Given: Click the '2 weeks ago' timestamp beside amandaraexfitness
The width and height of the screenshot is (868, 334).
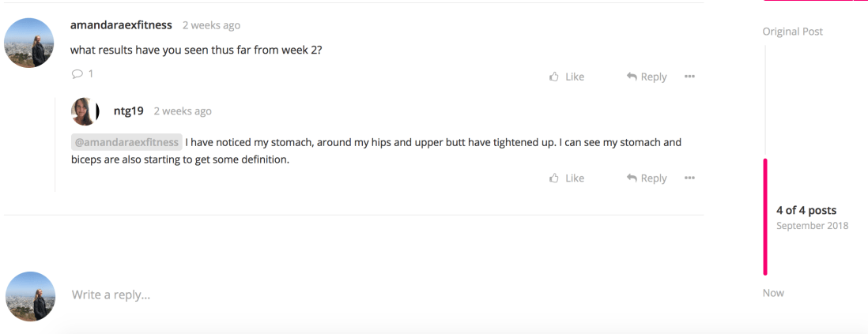Looking at the screenshot, I should point(211,25).
